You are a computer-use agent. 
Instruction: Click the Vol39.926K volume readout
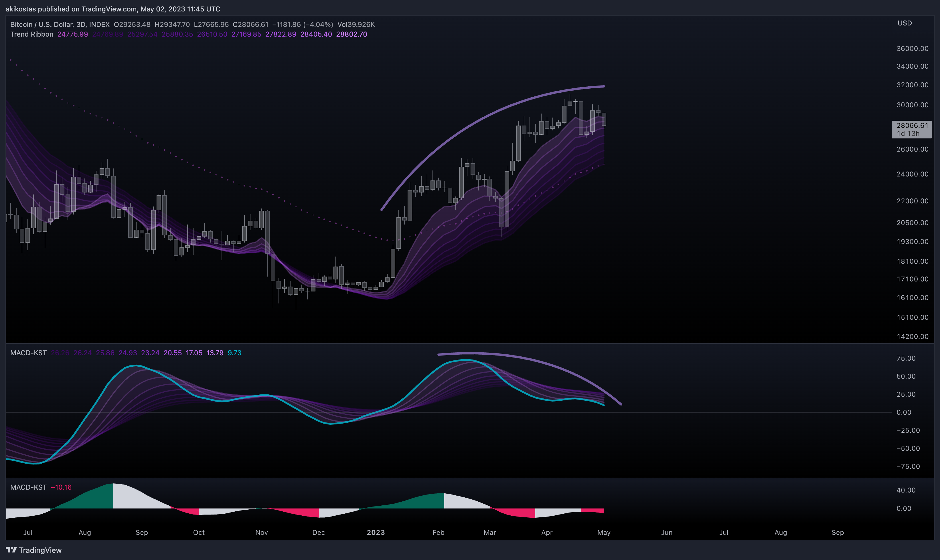point(356,25)
